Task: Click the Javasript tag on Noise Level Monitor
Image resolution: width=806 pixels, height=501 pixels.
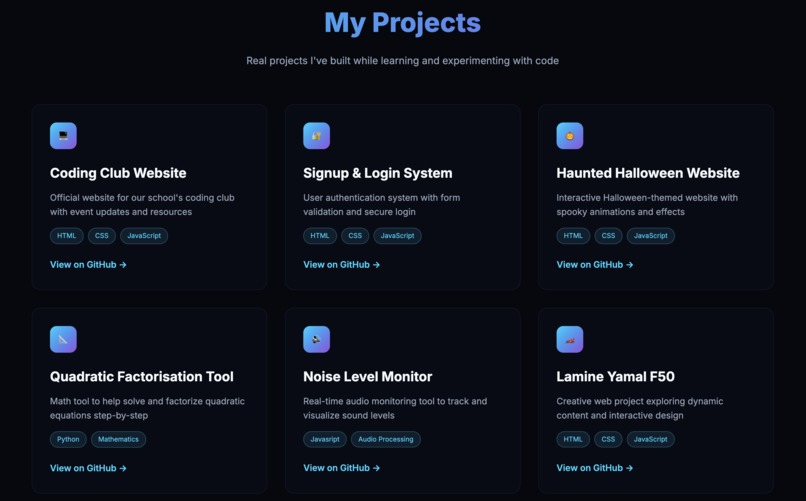Action: (325, 439)
